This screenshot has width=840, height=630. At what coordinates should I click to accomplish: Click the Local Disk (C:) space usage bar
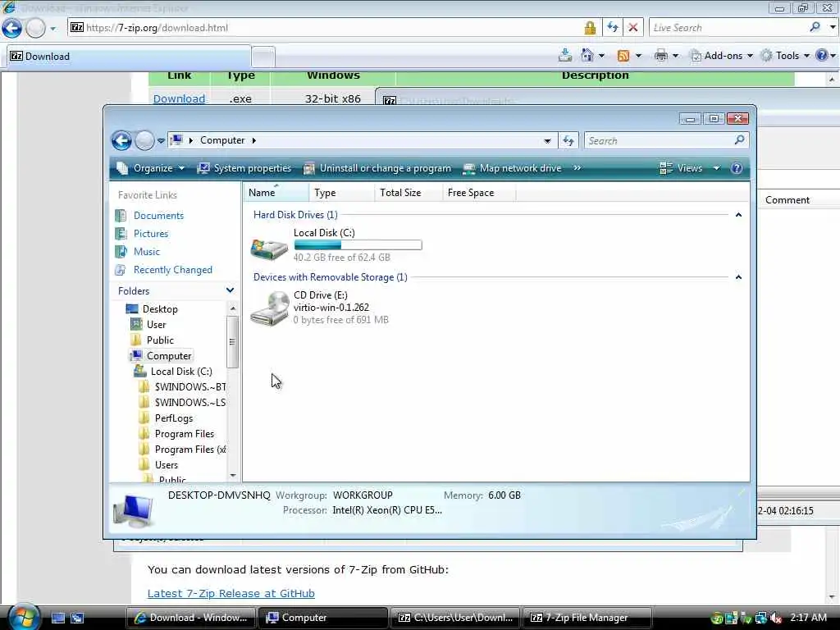(x=358, y=244)
